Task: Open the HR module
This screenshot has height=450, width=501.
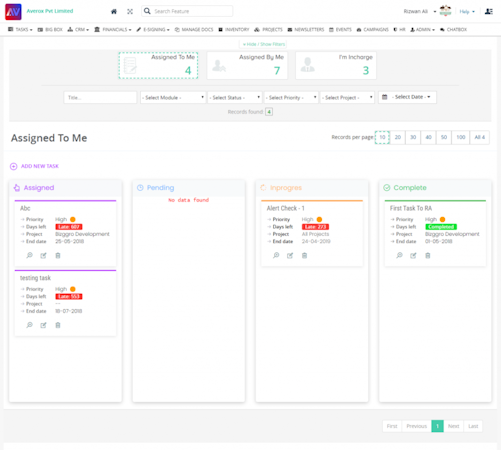Action: [399, 29]
